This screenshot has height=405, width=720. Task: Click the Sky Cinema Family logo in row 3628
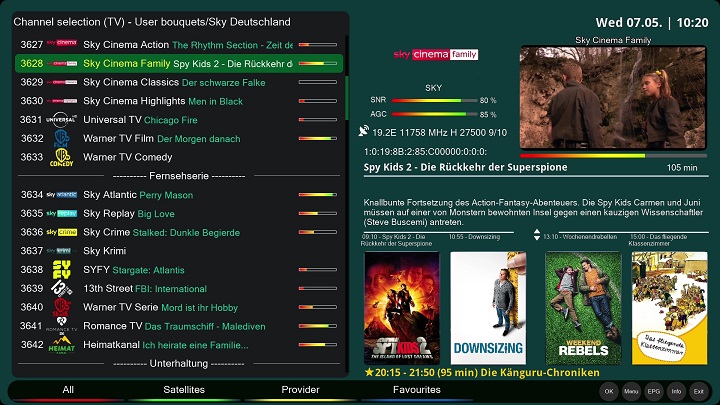tap(62, 63)
